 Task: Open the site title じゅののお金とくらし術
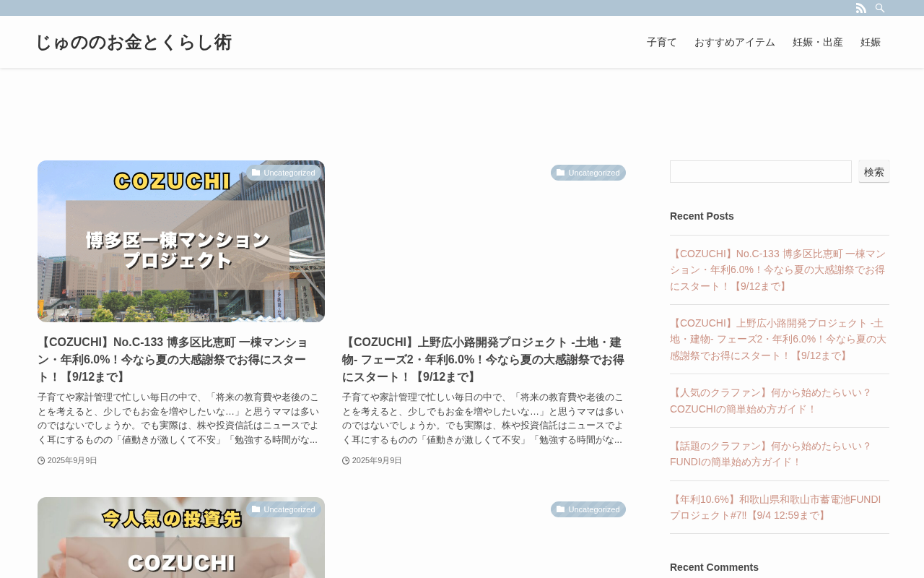(x=134, y=42)
